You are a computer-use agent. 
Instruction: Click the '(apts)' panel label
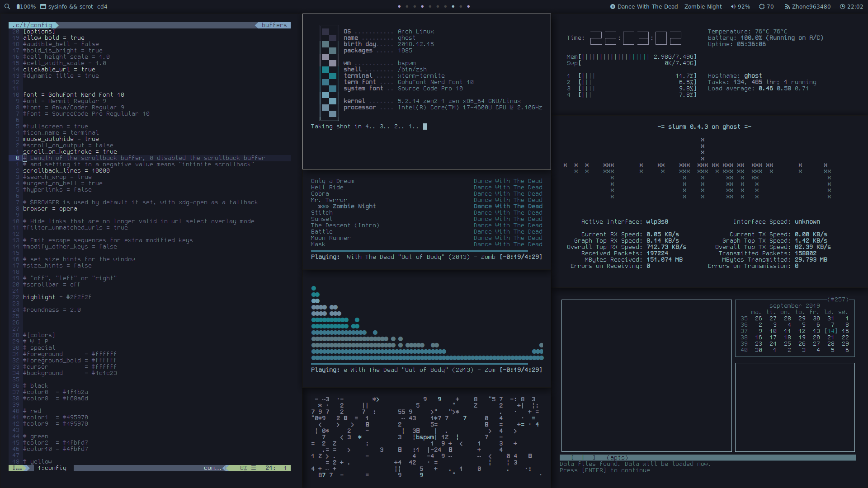coord(617,458)
